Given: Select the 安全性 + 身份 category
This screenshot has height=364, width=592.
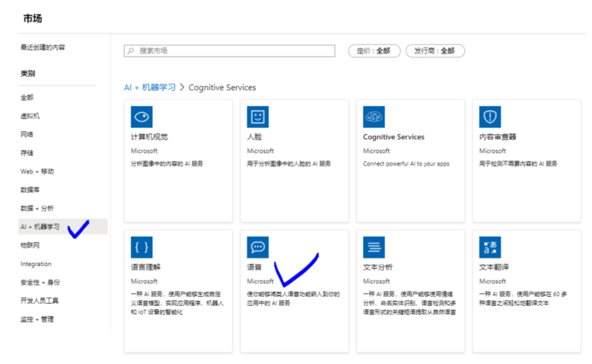Looking at the screenshot, I should (x=40, y=282).
